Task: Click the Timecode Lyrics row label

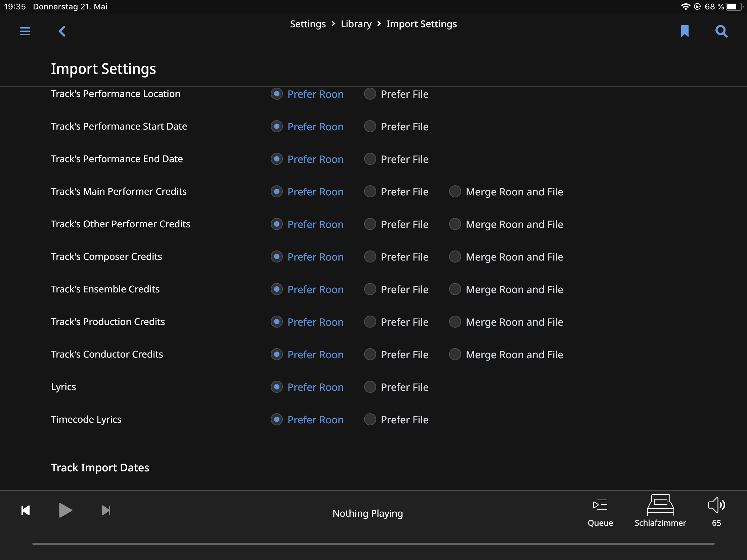Action: tap(86, 420)
